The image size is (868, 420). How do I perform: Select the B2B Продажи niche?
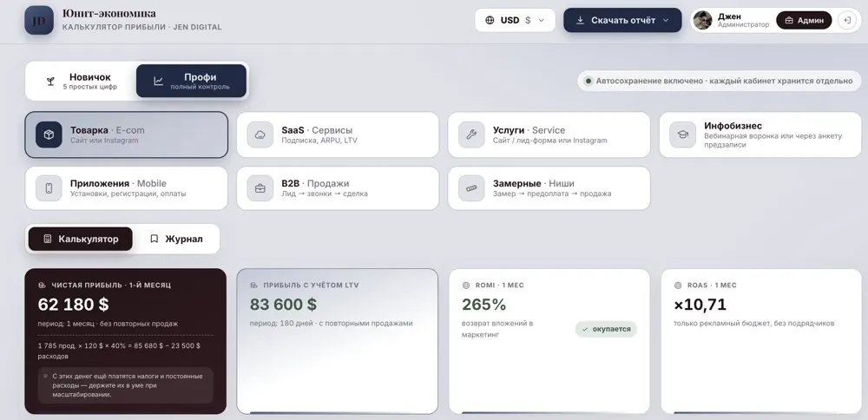pos(338,188)
